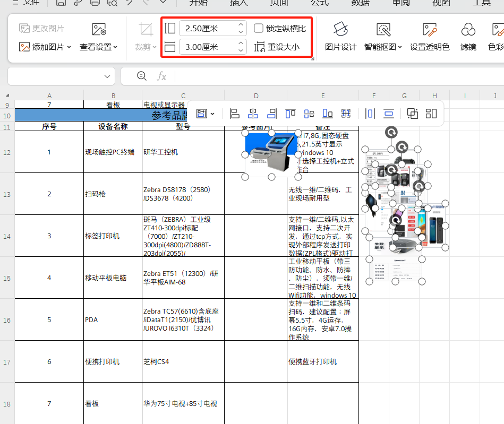Open the 开始 (Home) ribbon tab
This screenshot has width=504, height=424.
click(198, 3)
